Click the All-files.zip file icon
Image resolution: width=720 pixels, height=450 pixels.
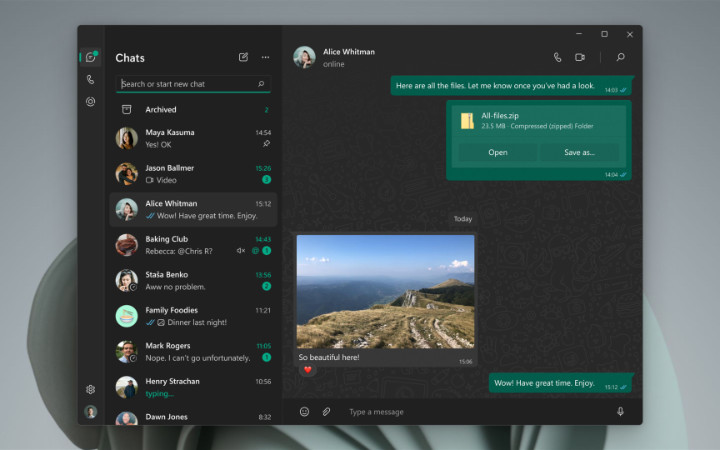467,121
